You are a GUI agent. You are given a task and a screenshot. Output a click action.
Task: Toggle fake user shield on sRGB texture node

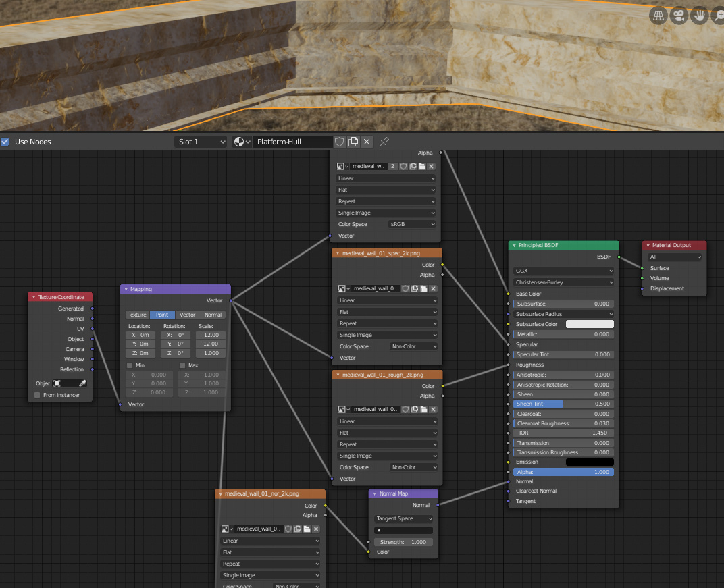pos(404,166)
